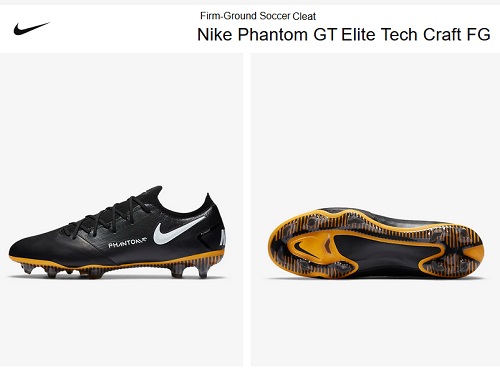The height and width of the screenshot is (375, 500).
Task: Click the Firm-Ground Soccer Cleat subtitle
Action: click(x=258, y=16)
